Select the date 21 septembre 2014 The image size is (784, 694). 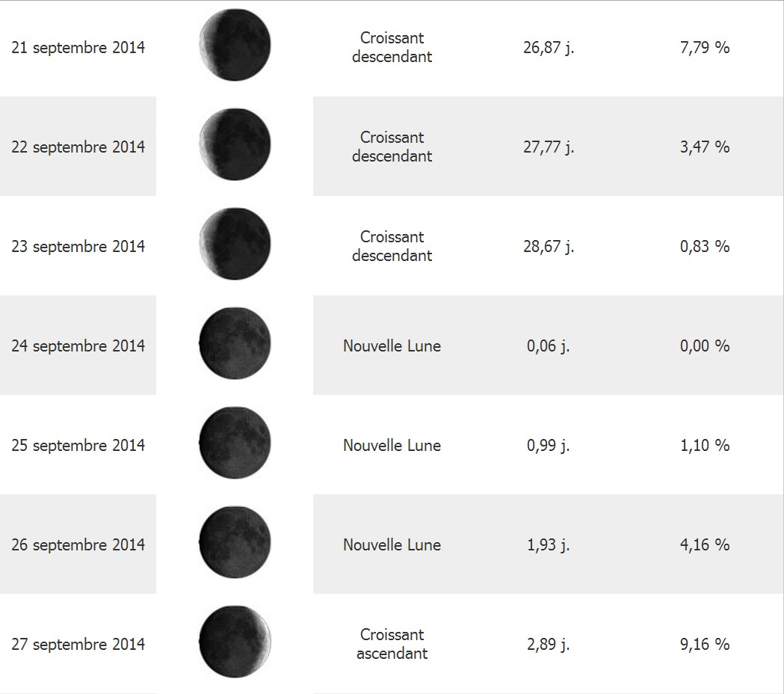[78, 48]
